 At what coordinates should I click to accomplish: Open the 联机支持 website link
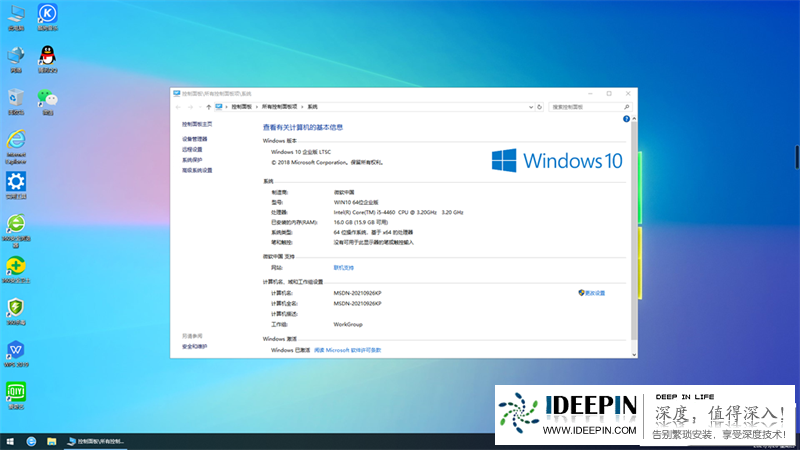click(x=343, y=267)
